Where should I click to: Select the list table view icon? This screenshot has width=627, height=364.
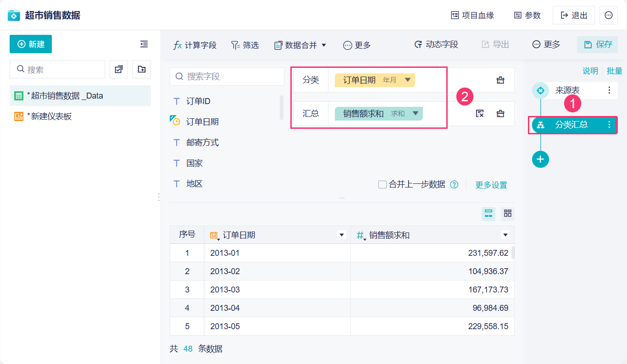(488, 213)
